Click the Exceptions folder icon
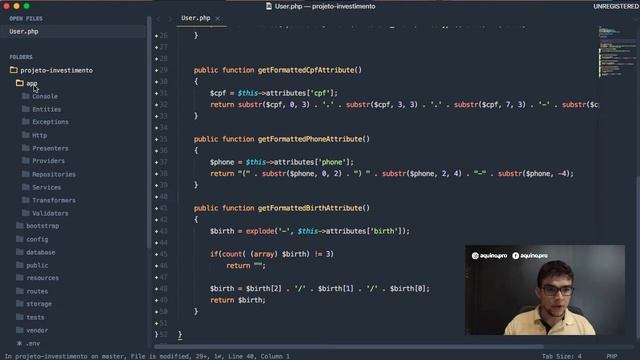This screenshot has height=360, width=640. 26,122
